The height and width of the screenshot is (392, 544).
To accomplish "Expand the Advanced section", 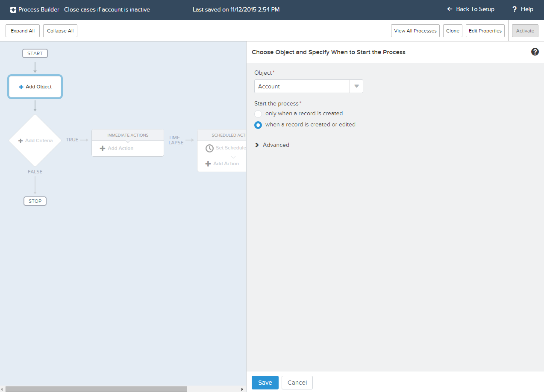I will coord(257,145).
